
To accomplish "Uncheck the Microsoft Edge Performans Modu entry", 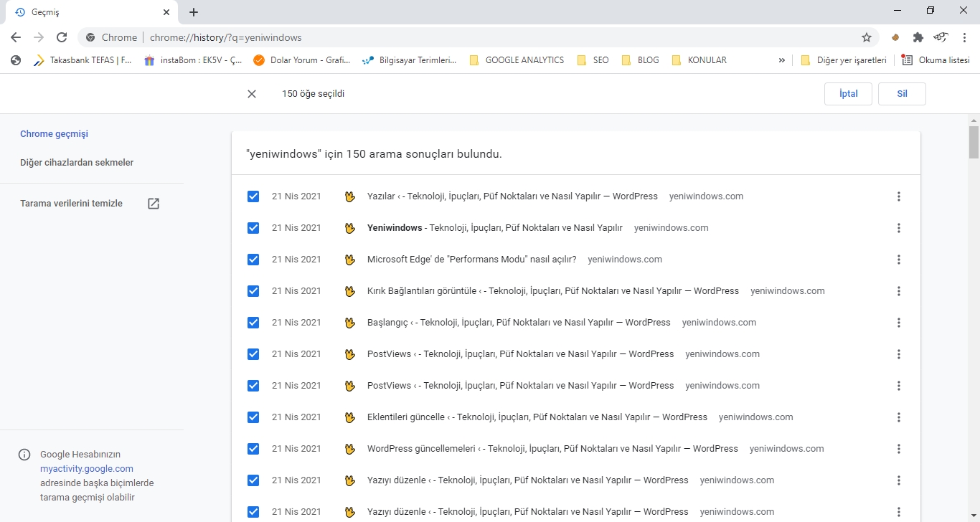I will click(253, 260).
